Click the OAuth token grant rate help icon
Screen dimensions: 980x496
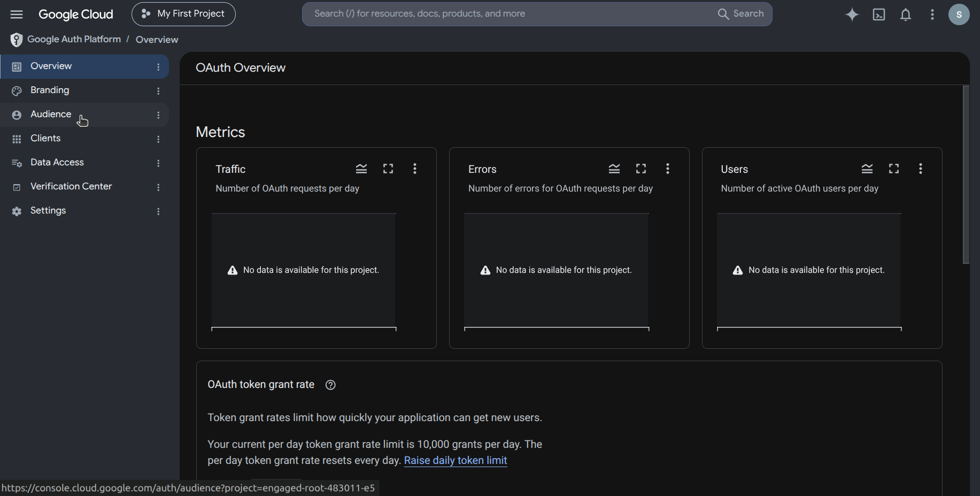[x=330, y=385]
